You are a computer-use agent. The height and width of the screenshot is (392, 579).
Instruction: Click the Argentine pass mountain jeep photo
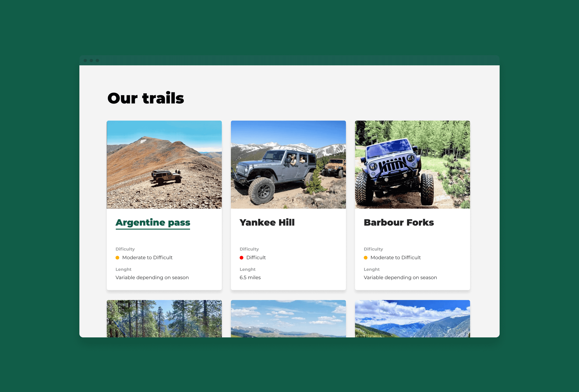point(164,165)
